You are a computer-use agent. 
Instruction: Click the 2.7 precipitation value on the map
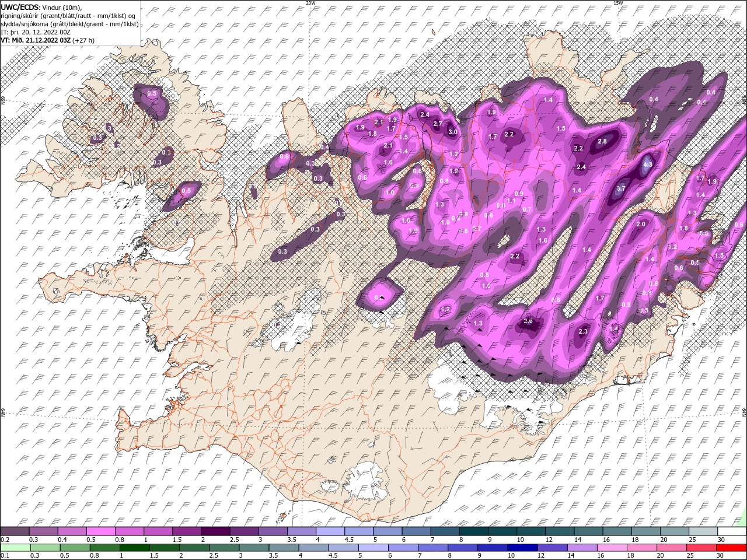tap(437, 124)
